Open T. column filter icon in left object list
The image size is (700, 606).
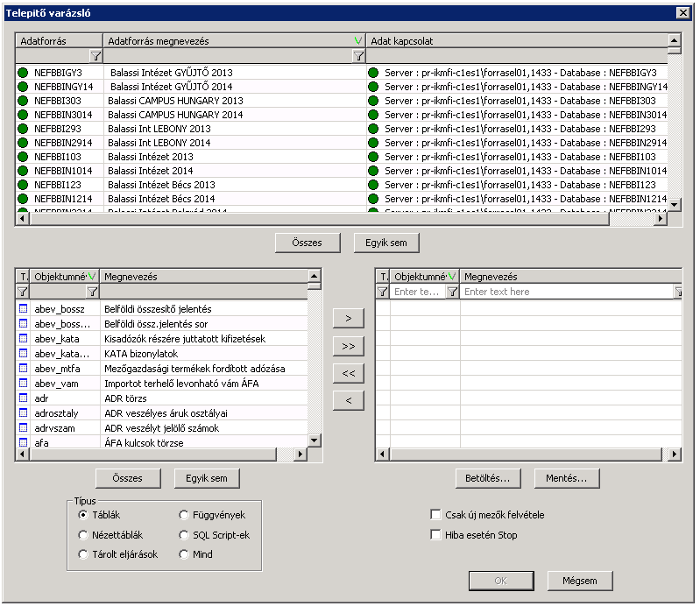22,292
